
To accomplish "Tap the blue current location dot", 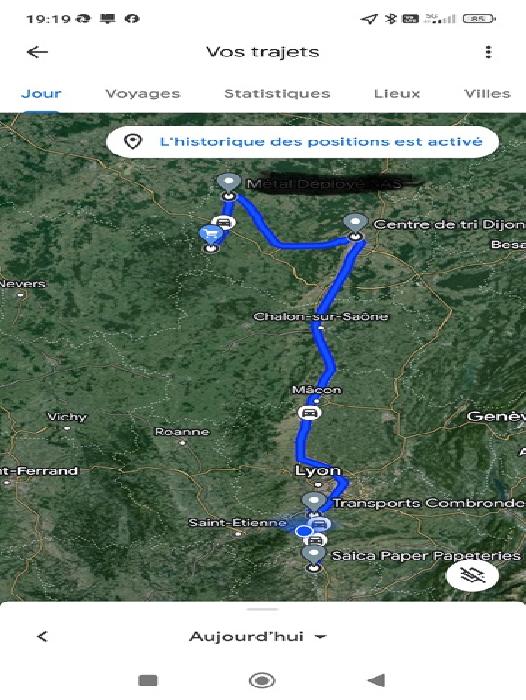I will coord(305,531).
